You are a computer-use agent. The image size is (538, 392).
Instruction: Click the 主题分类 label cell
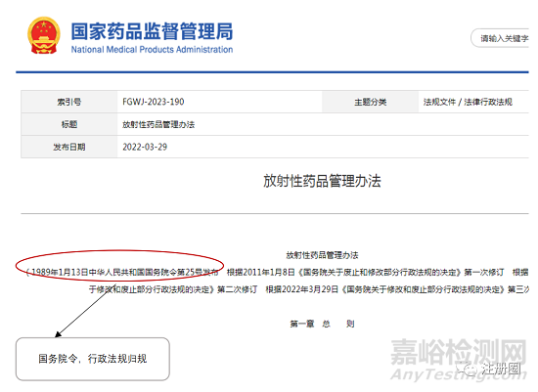tap(370, 102)
